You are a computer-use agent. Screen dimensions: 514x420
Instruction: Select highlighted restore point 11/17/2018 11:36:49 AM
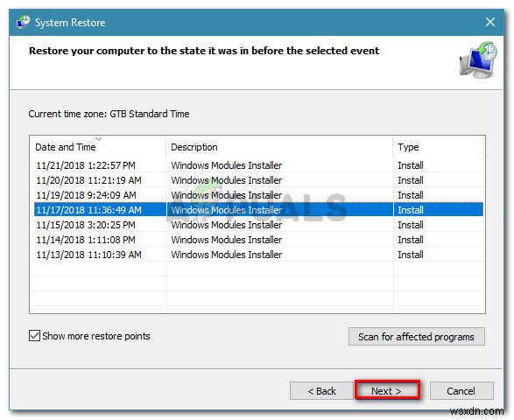coord(258,210)
